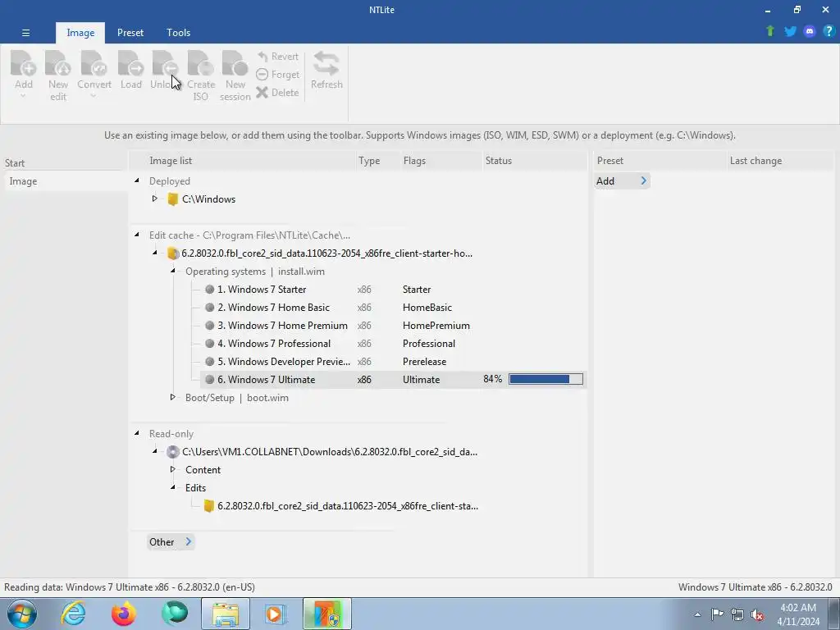Collapse Operating systems install.wim node

[172, 271]
